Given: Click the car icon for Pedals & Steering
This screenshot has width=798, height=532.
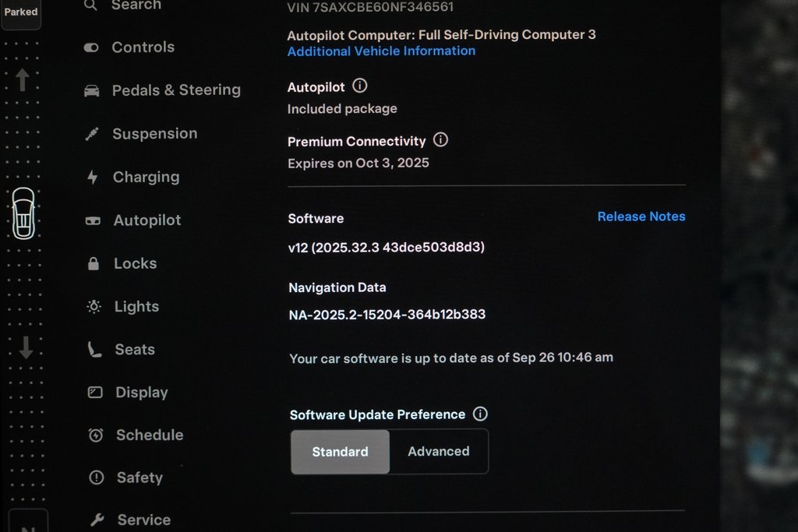Looking at the screenshot, I should point(92,90).
